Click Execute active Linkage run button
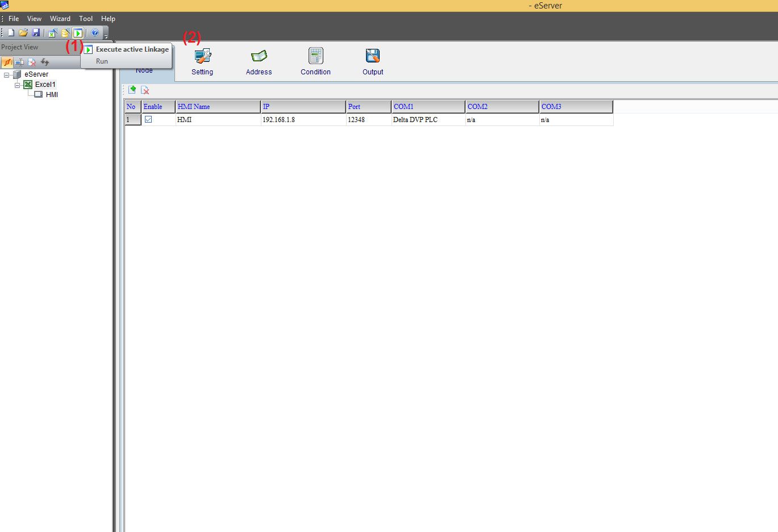The width and height of the screenshot is (778, 532). (78, 33)
